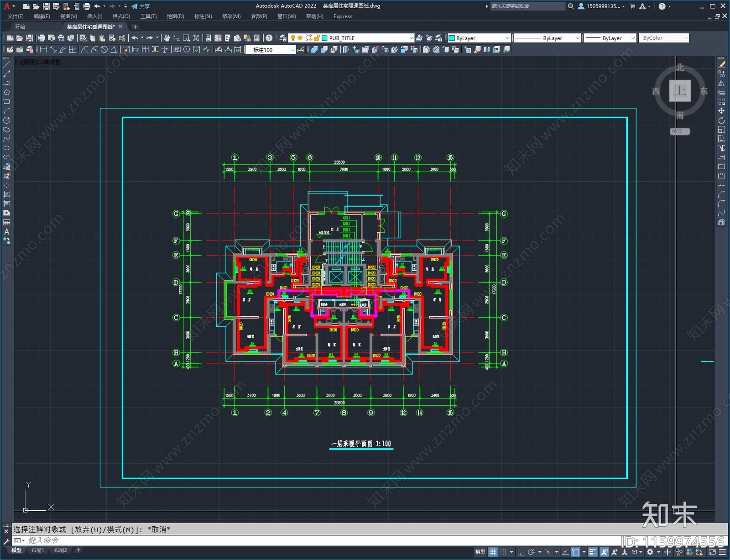Screen dimensions: 730x560
Task: Open the Table tool in draw toolbar
Action: [x=6, y=222]
